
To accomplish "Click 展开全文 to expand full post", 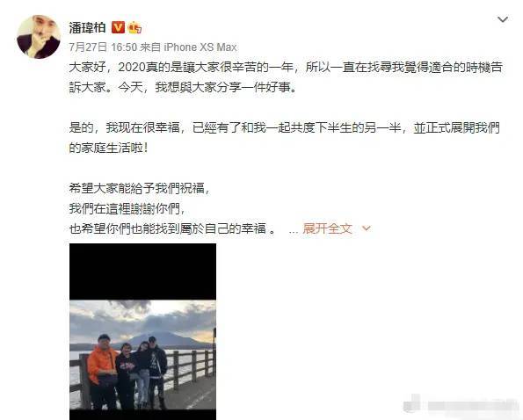I will pos(327,228).
